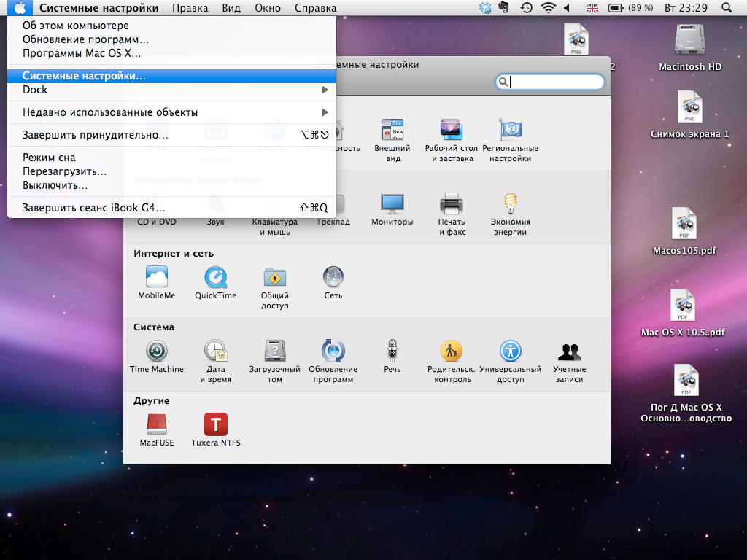
Task: Open Обновление программ preference pane icon
Action: point(333,361)
